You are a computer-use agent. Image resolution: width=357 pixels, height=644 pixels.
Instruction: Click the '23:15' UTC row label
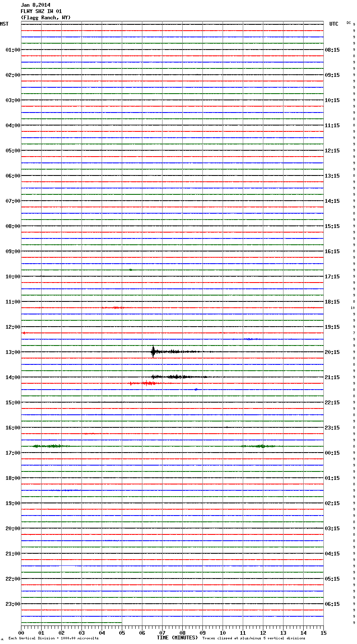click(x=332, y=428)
